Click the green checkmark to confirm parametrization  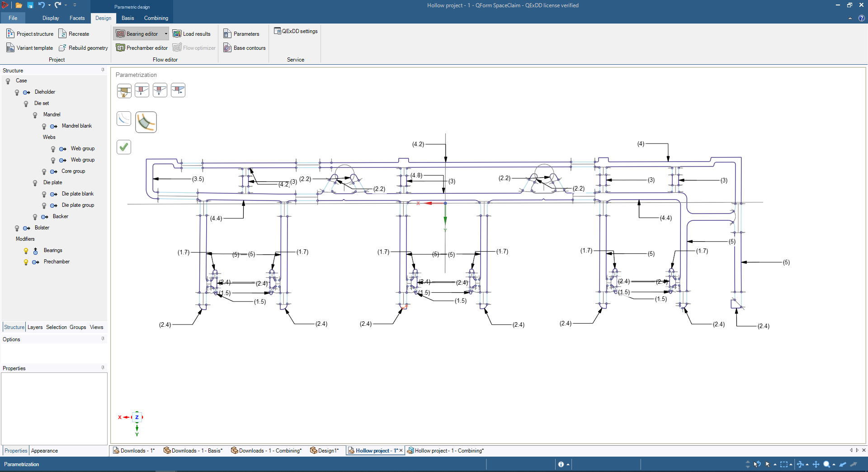tap(124, 147)
